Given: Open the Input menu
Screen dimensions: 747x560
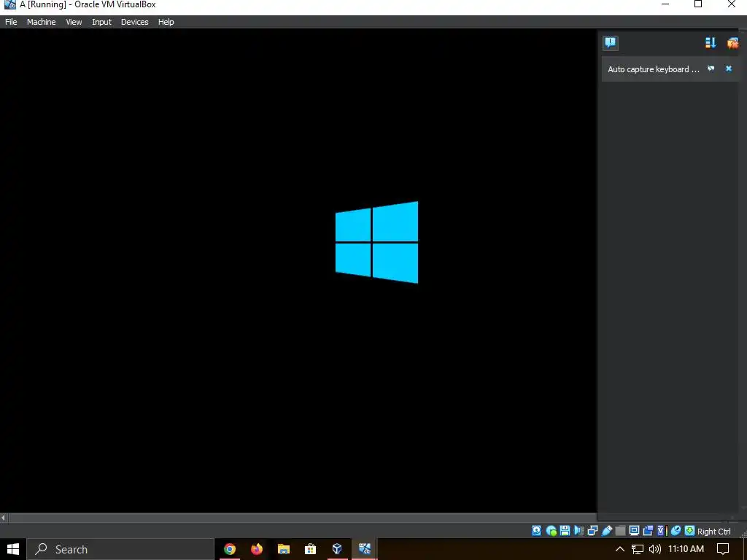Looking at the screenshot, I should (x=101, y=22).
